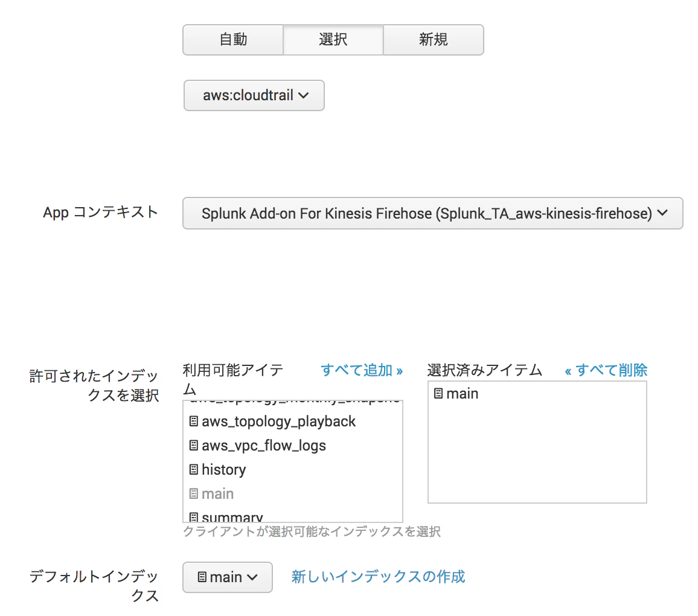Click the すべて削除 link
The image size is (698, 616).
[x=606, y=370]
